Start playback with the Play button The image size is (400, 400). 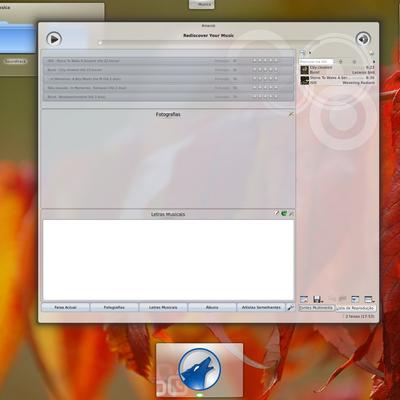(x=54, y=39)
